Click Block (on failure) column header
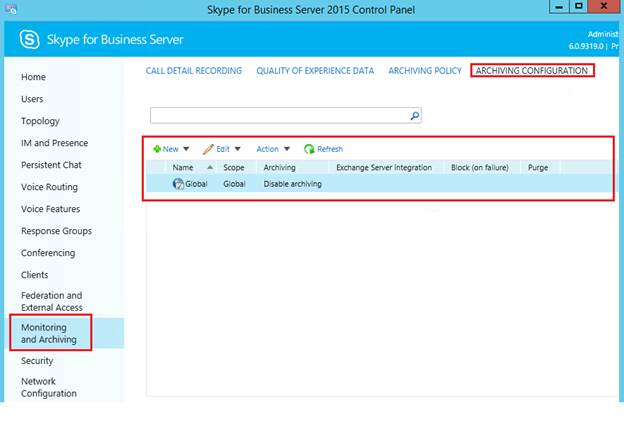 [480, 167]
